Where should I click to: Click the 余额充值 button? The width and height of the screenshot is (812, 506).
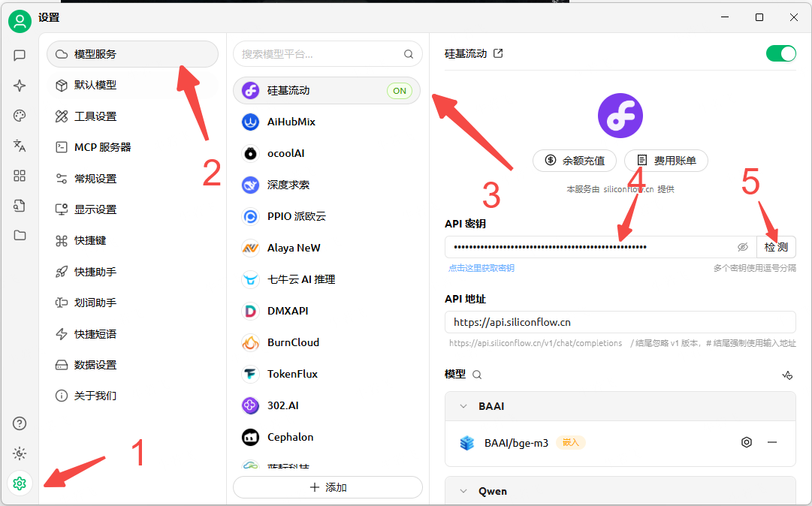click(575, 161)
